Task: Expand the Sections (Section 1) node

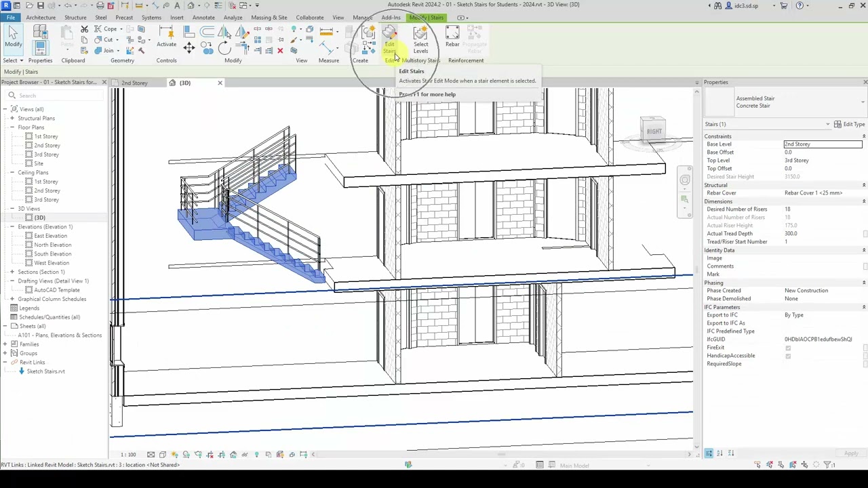Action: coord(12,272)
